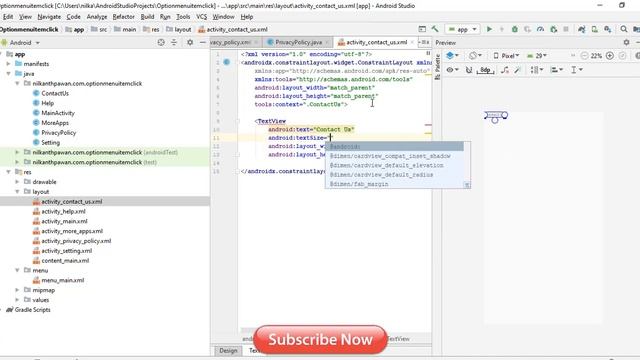The height and width of the screenshot is (360, 640).
Task: Hide the Project tool window
Action: coord(202,42)
